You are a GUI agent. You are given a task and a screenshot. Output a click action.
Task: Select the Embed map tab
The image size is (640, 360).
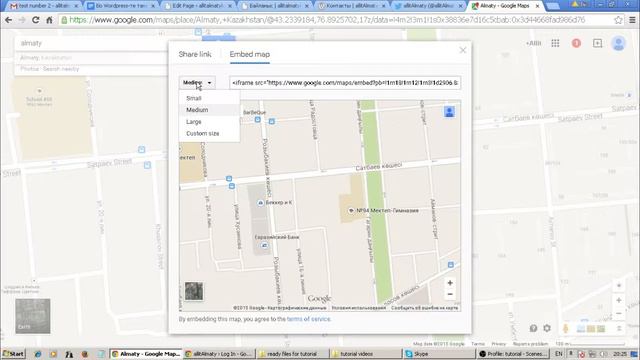249,54
